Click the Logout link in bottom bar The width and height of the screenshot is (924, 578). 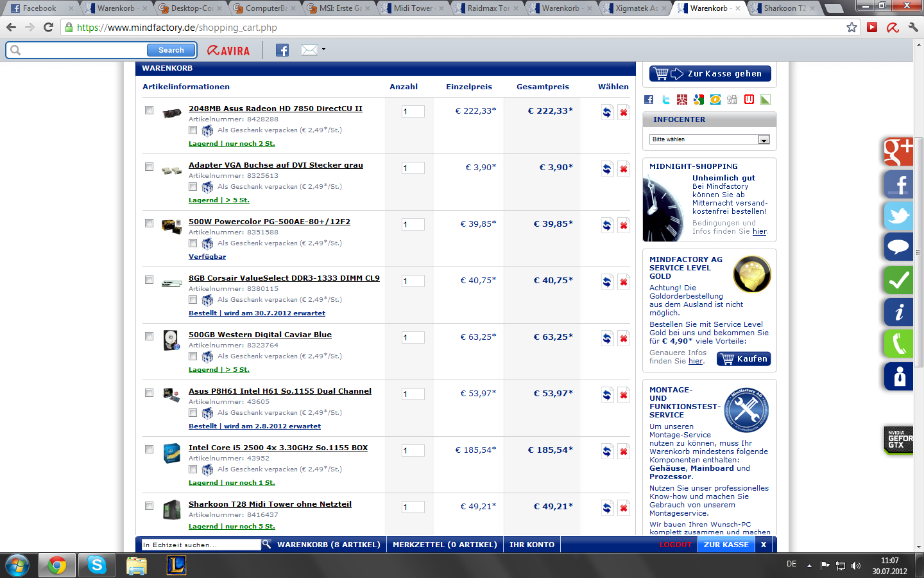(x=675, y=545)
